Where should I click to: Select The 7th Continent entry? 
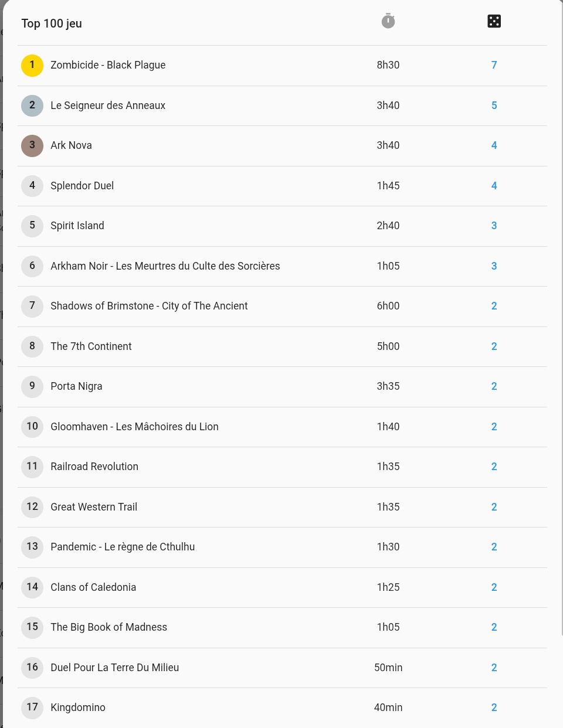pos(282,346)
